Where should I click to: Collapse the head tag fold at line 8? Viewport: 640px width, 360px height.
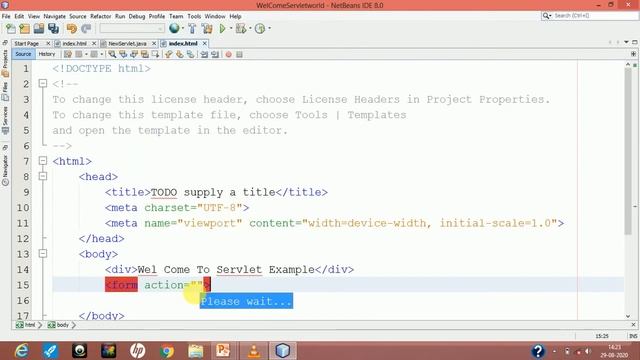(x=43, y=176)
